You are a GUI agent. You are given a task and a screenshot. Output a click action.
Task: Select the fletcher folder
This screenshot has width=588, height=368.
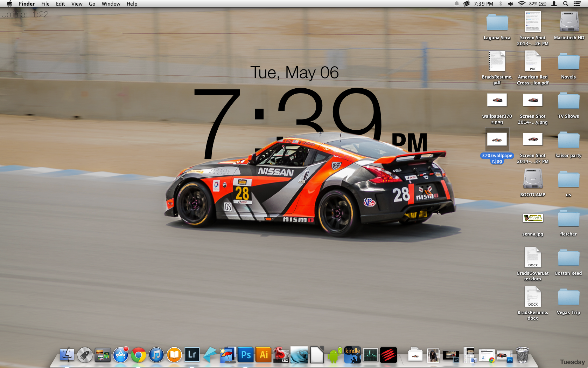[x=568, y=223]
